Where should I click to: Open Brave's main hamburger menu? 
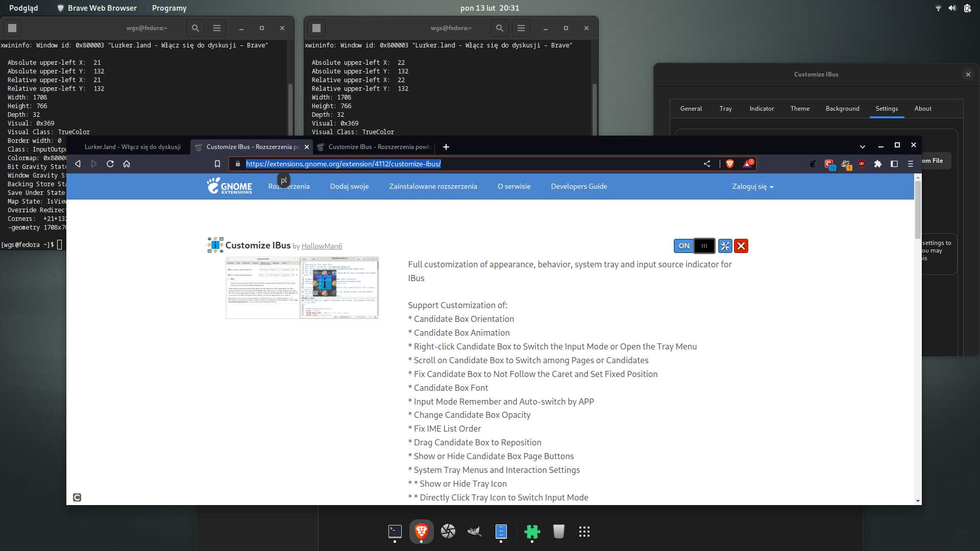pyautogui.click(x=911, y=164)
